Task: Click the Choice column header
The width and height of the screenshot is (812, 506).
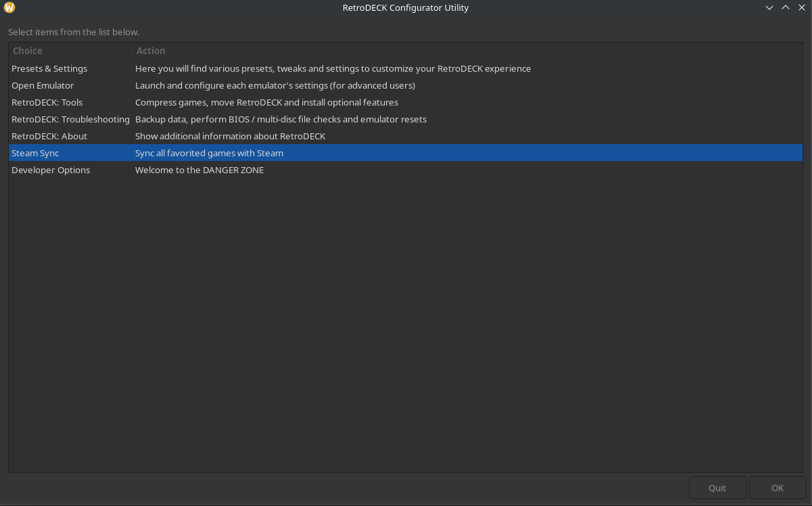Action: point(28,51)
